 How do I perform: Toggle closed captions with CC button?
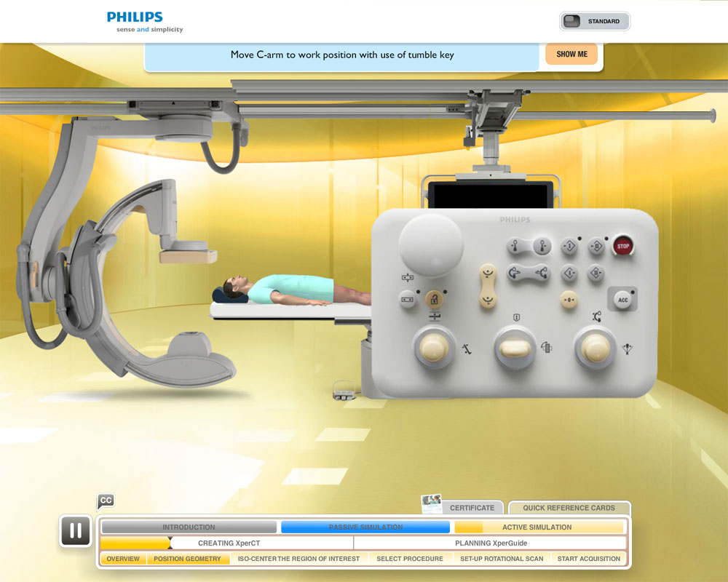[106, 501]
